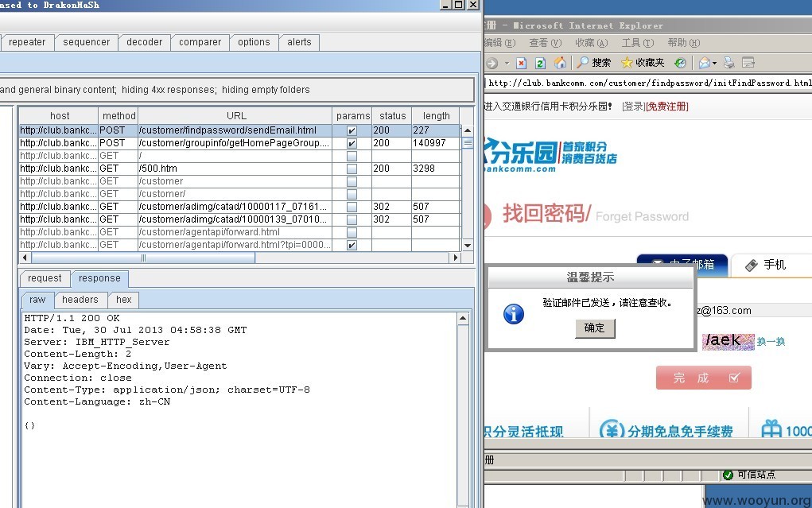This screenshot has height=508, width=812.
Task: Click the table vertical scrollbar thumb
Action: tap(468, 143)
